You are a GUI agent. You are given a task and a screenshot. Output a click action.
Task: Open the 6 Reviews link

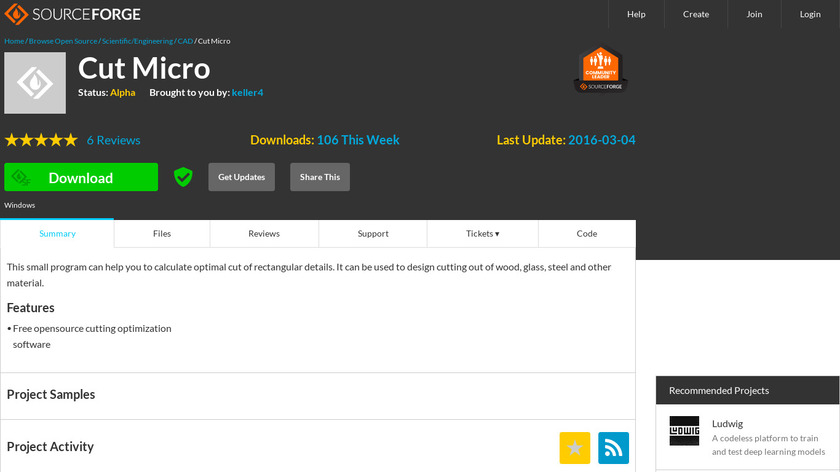(114, 140)
